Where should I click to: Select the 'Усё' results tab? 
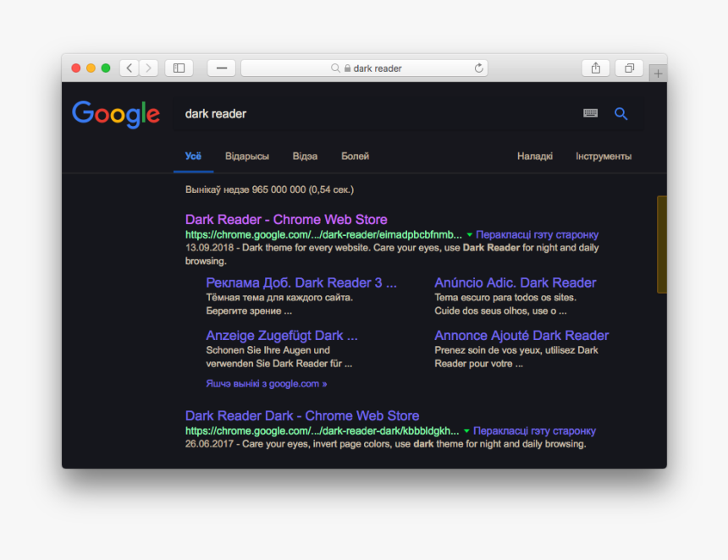(193, 156)
